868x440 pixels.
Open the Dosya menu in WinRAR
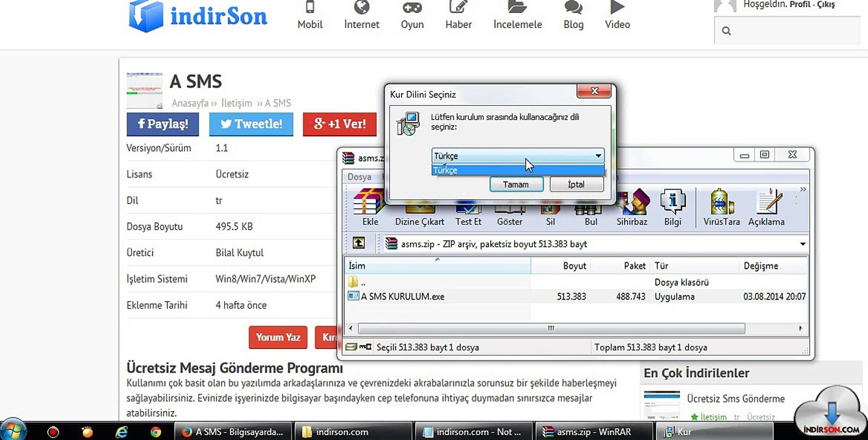[x=359, y=177]
